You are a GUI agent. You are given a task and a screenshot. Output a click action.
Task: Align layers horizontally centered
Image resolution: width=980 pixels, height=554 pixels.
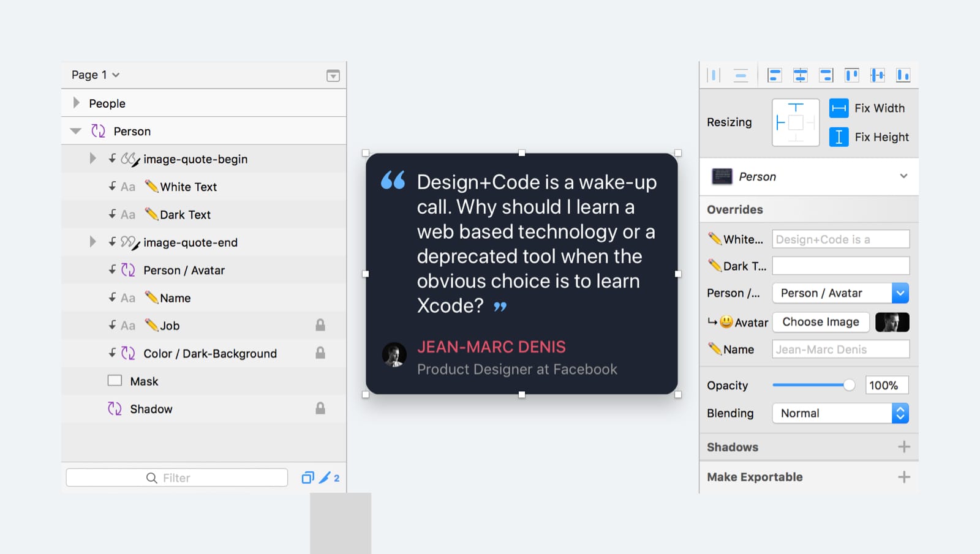[800, 75]
